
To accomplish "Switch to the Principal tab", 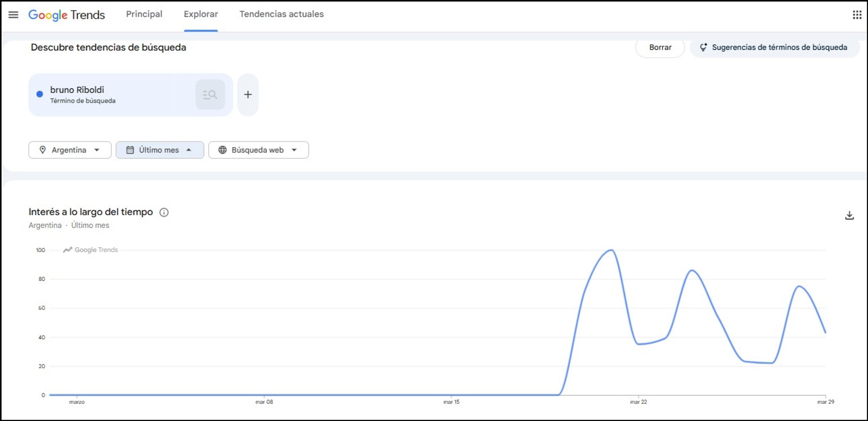I will pos(144,14).
